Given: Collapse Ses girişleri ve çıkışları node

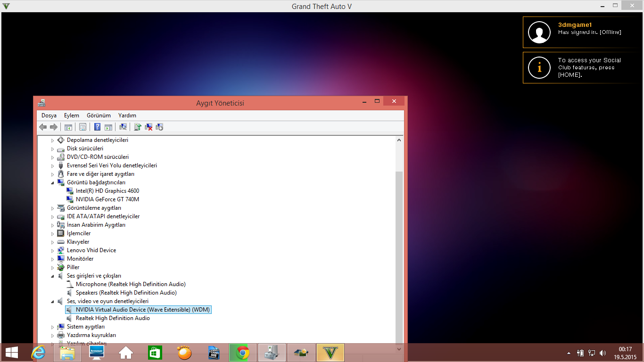Looking at the screenshot, I should (53, 276).
